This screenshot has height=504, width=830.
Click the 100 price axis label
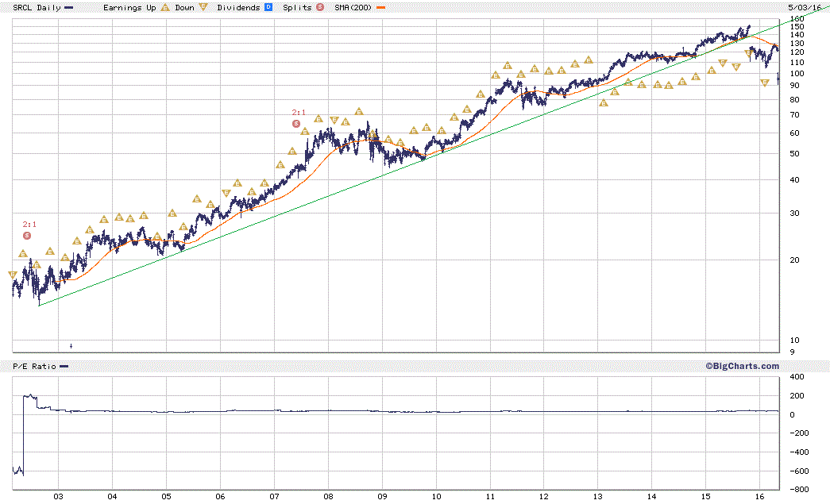(797, 74)
